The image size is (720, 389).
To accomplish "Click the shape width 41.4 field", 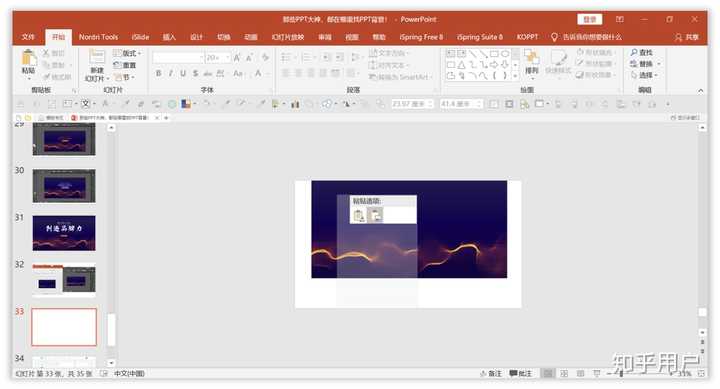I will (x=461, y=104).
